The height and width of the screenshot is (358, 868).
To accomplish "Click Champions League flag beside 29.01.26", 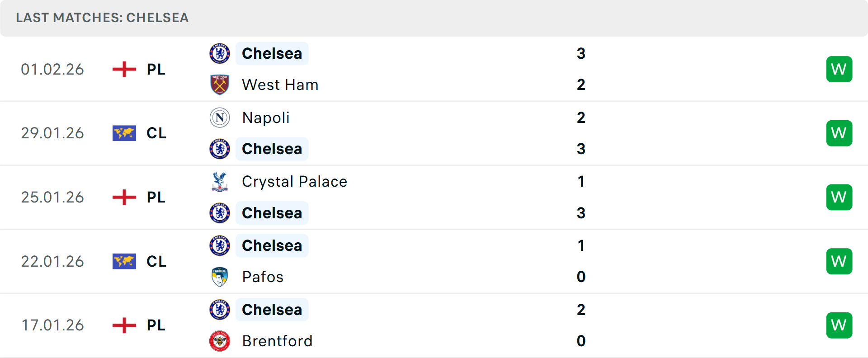I will point(124,133).
